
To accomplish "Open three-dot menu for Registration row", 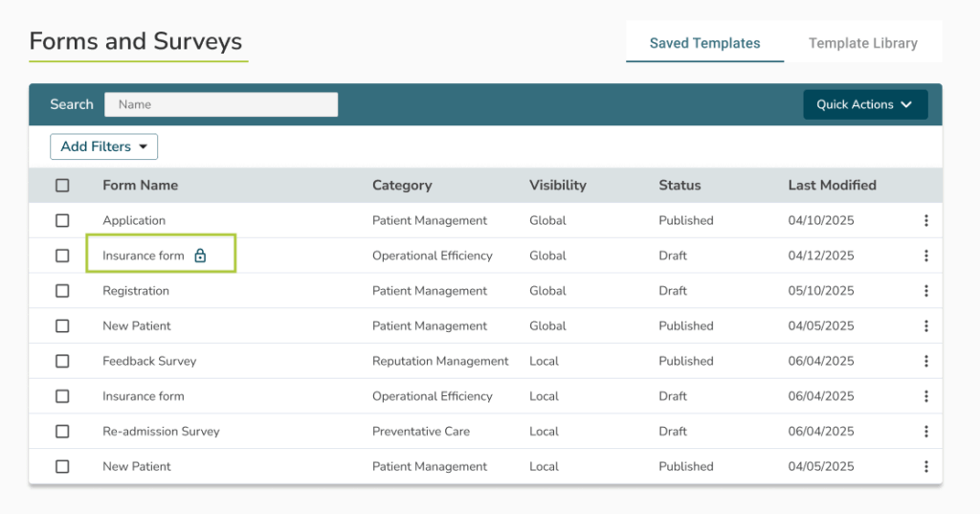I will point(925,291).
